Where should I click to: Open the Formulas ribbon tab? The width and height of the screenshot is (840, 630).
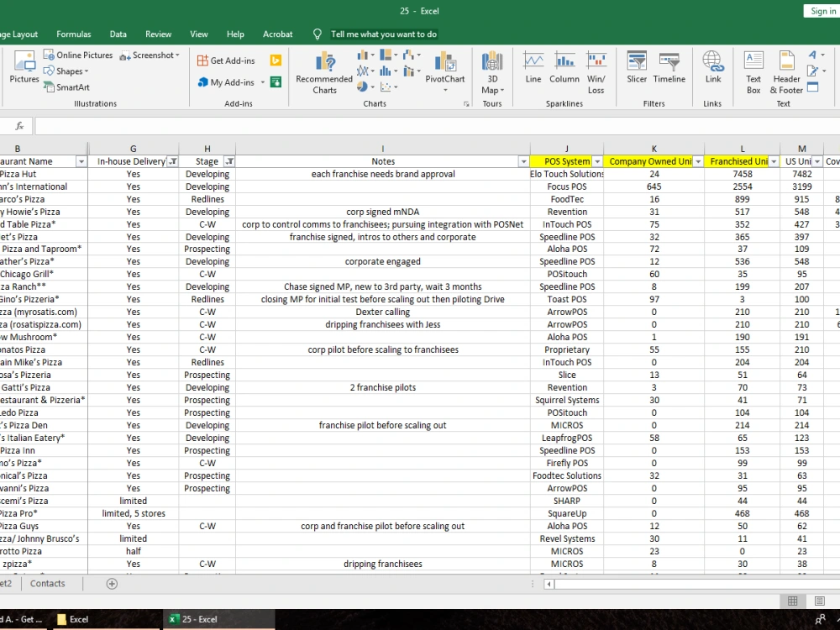click(73, 34)
